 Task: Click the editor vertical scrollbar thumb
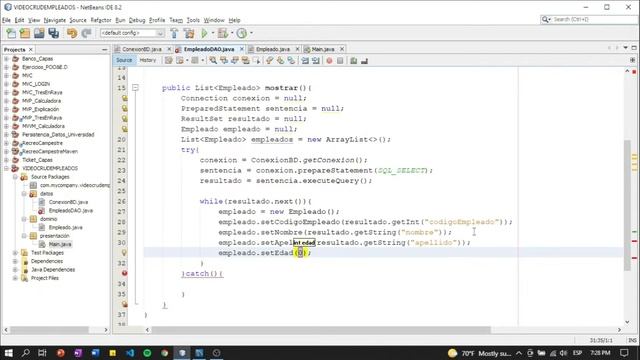tap(627, 205)
